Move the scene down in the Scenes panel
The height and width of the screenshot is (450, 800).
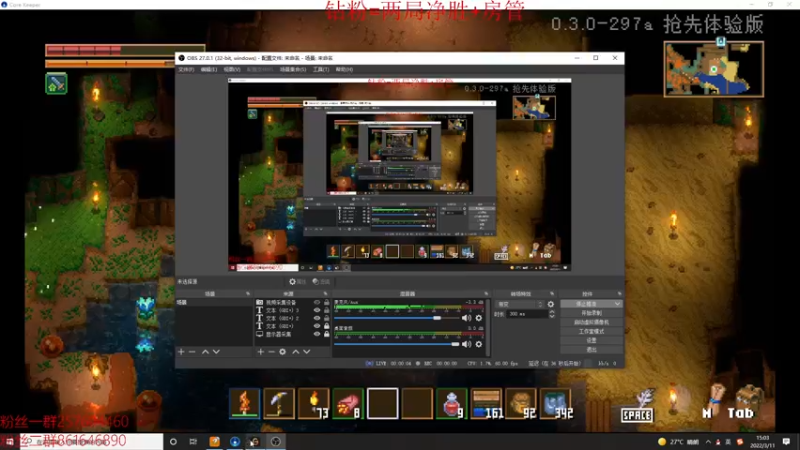click(216, 352)
